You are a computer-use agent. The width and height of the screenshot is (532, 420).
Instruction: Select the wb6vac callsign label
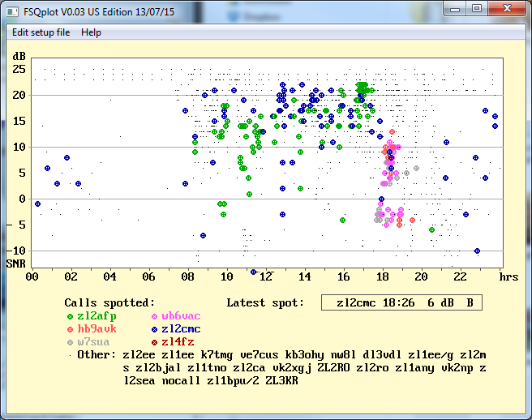(182, 316)
